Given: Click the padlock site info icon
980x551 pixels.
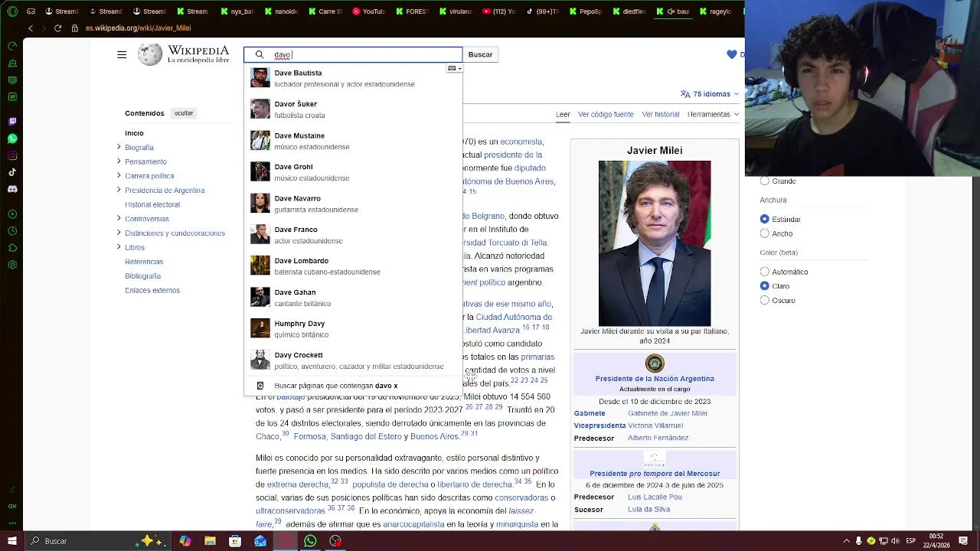Looking at the screenshot, I should [74, 28].
